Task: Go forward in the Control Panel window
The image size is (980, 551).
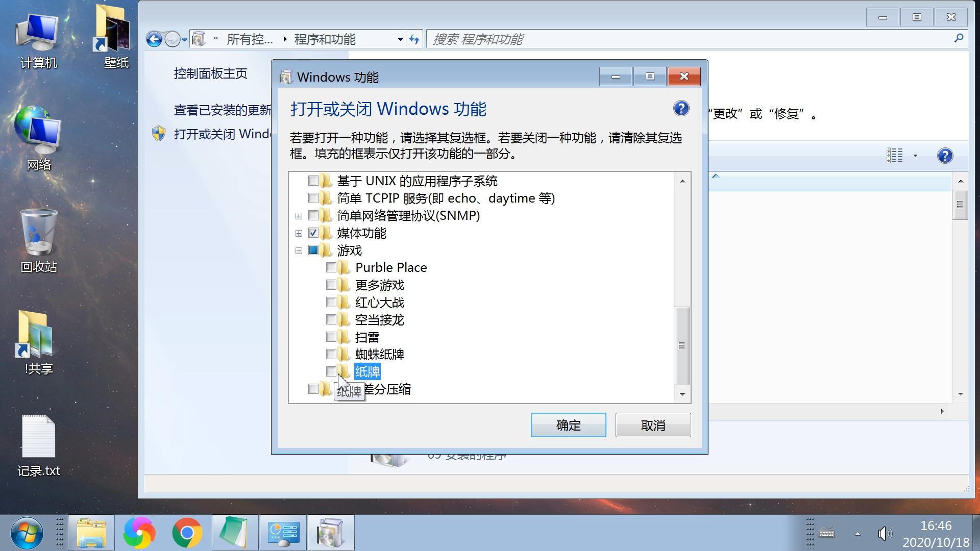Action: pos(173,39)
